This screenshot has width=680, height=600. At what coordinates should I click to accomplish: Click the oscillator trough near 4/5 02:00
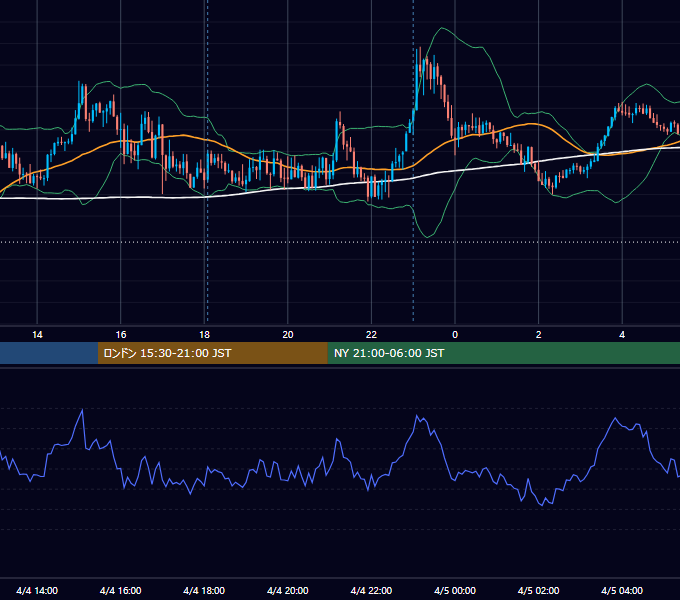coord(542,504)
